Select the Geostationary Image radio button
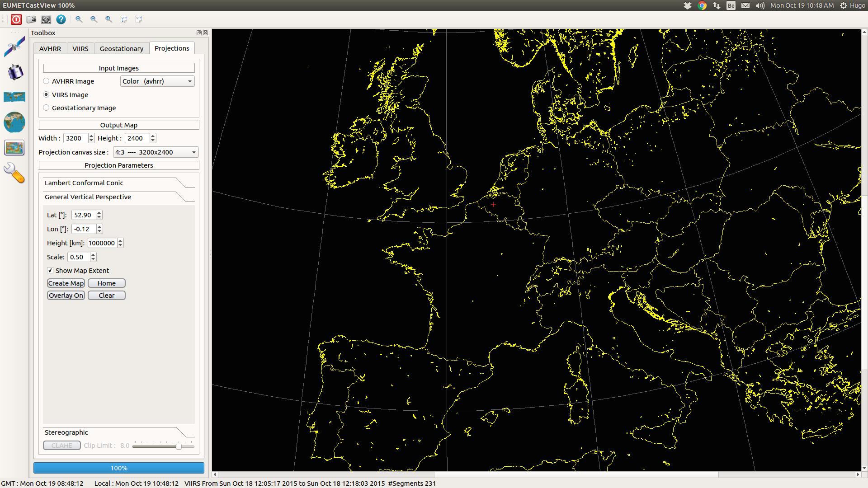 pyautogui.click(x=46, y=108)
